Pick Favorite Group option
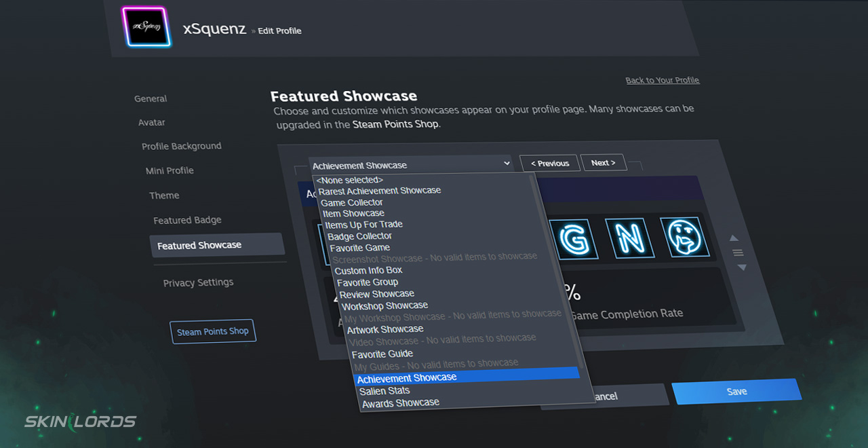The width and height of the screenshot is (868, 448). point(368,282)
